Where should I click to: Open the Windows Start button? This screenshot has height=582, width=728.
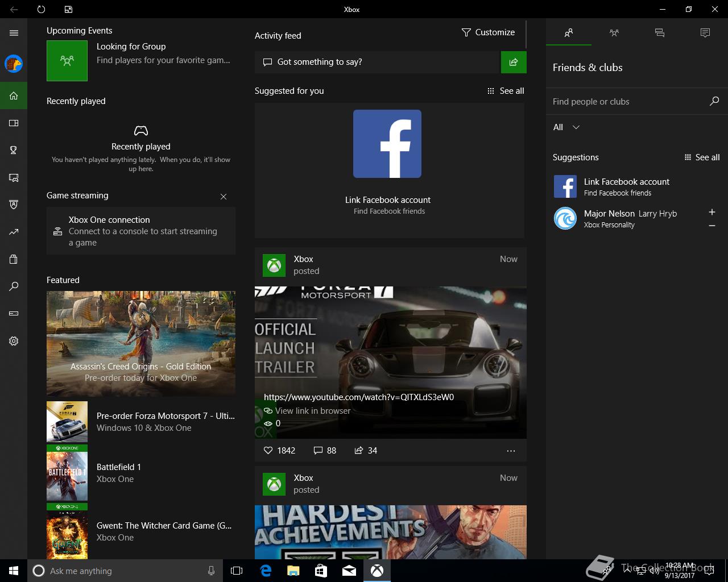(14, 571)
